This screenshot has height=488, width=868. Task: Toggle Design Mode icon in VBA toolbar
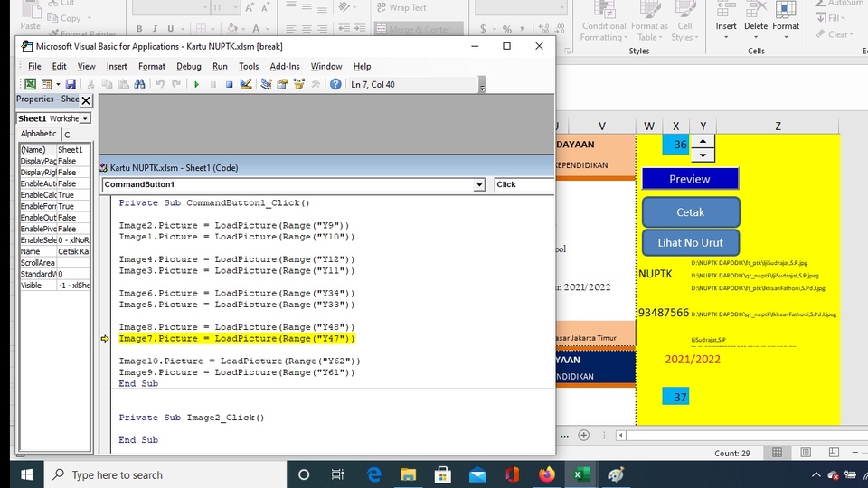[x=246, y=84]
